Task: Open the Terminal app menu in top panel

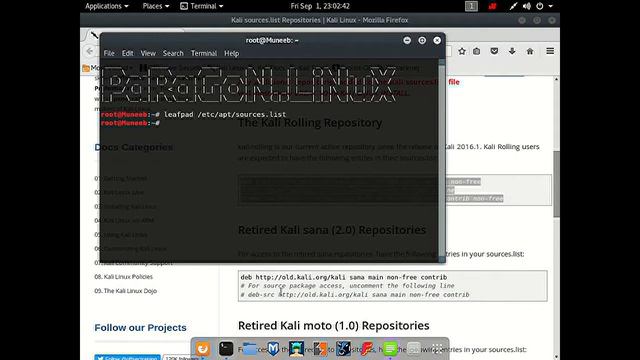Action: (202, 6)
